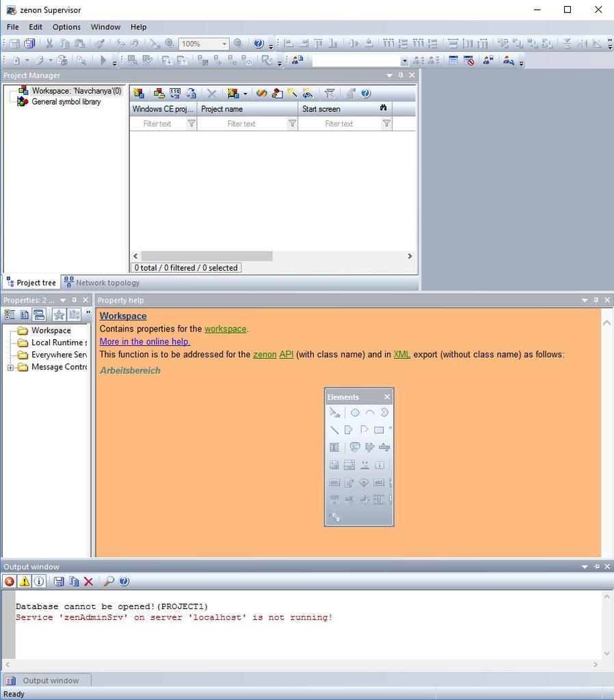Select the circle tool in Elements palette
The image size is (614, 700).
pyautogui.click(x=355, y=413)
